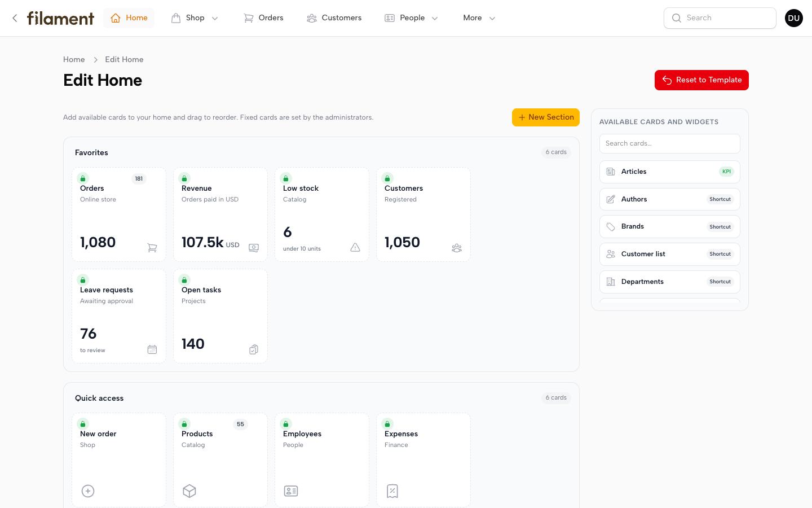The image size is (812, 508).
Task: Click the receipt icon on the Expenses card
Action: [x=392, y=491]
